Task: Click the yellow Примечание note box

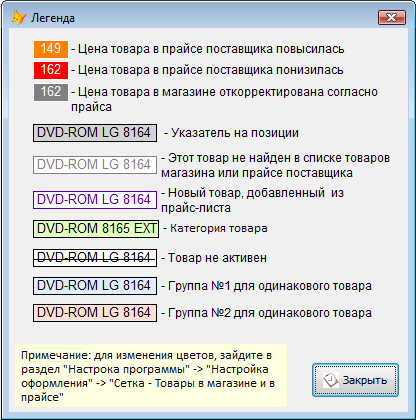Action: pos(151,376)
